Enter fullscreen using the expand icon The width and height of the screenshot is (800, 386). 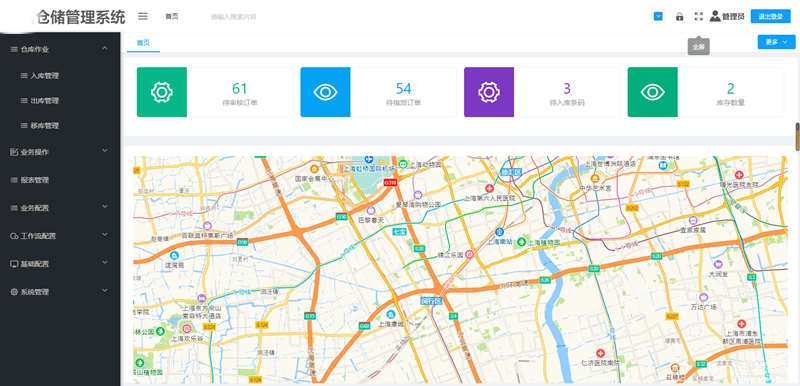pyautogui.click(x=698, y=16)
